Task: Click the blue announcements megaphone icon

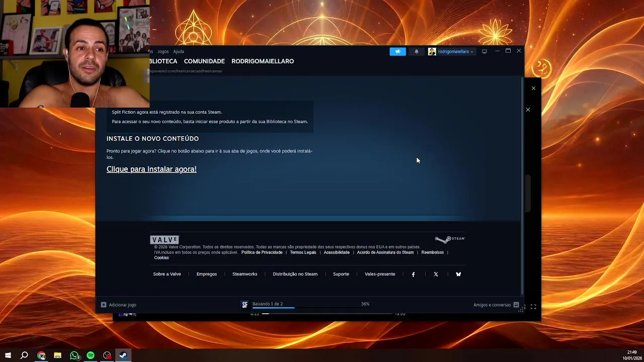Action: tap(397, 51)
